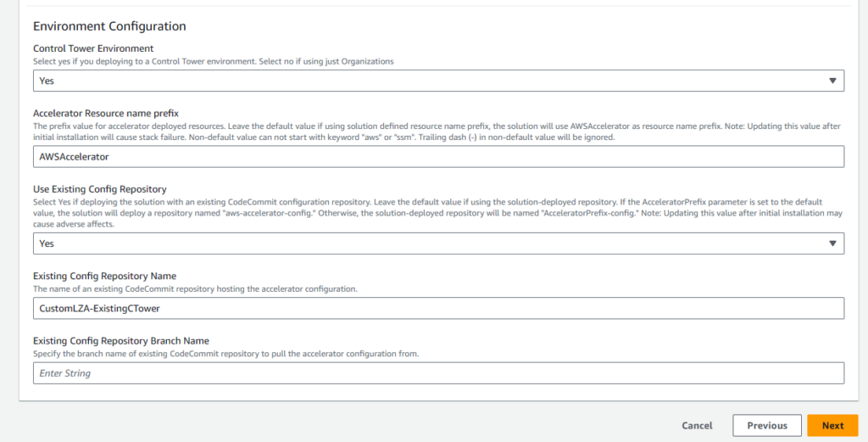Viewport: 868px width, 442px height.
Task: Click the Existing Config Repository Name field
Action: tap(438, 308)
